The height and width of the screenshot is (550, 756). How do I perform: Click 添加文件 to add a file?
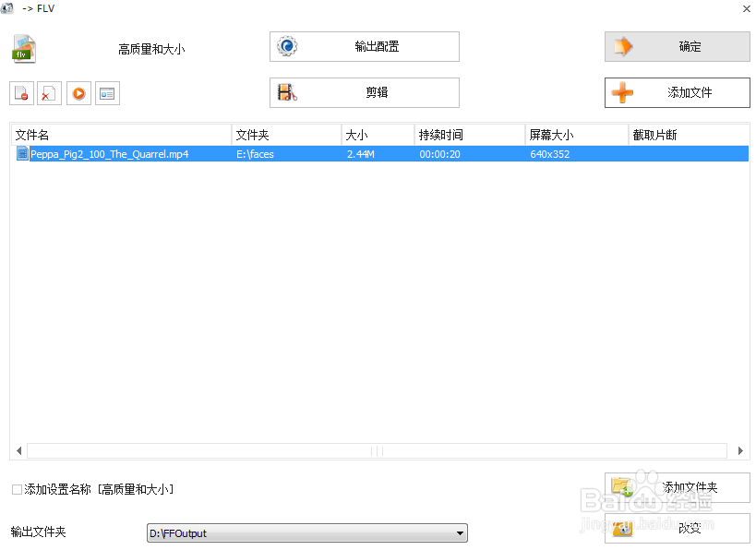pyautogui.click(x=677, y=92)
